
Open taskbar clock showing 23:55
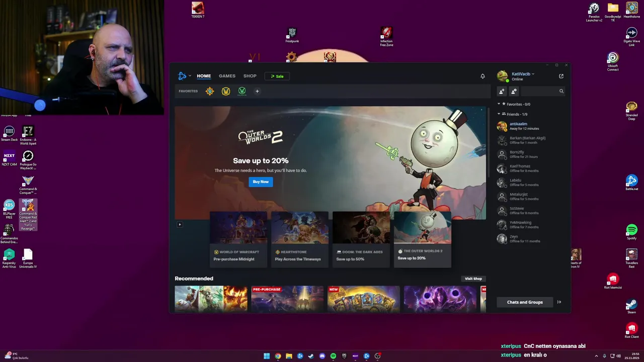pyautogui.click(x=632, y=356)
